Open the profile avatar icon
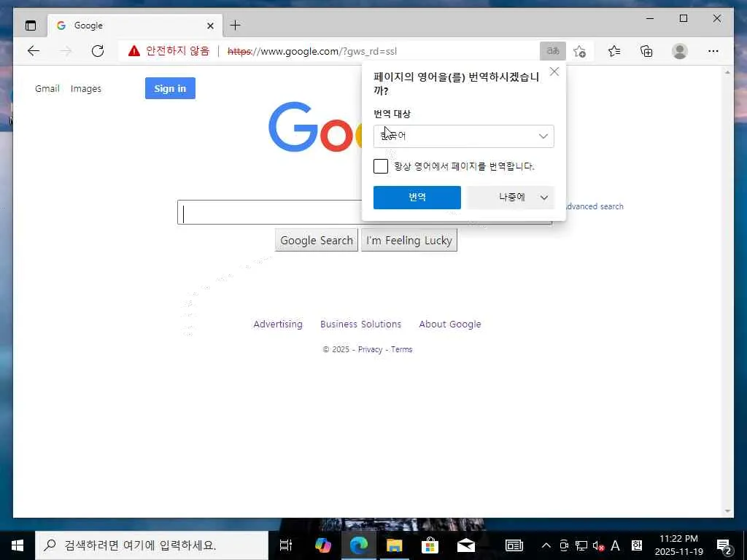Viewport: 747px width, 560px height. 680,51
